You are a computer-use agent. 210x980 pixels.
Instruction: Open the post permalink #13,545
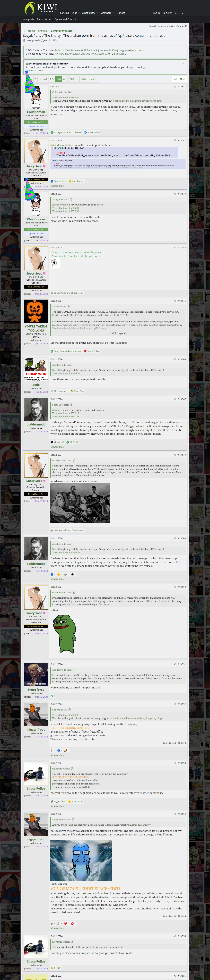coord(182,301)
